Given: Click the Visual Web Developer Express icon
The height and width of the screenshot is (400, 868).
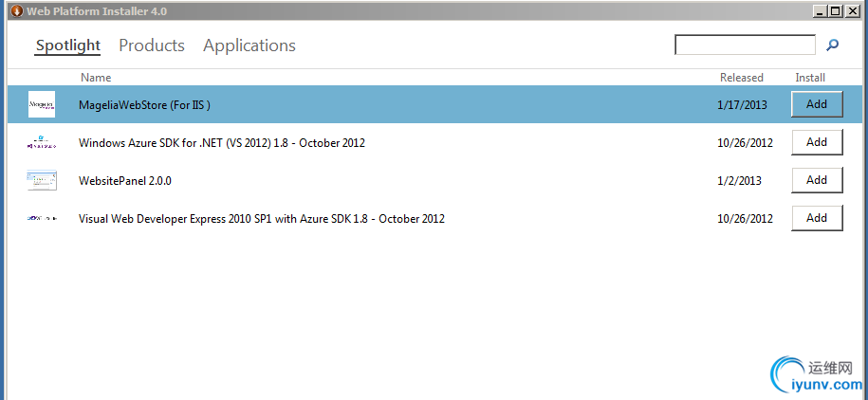Looking at the screenshot, I should 42,219.
